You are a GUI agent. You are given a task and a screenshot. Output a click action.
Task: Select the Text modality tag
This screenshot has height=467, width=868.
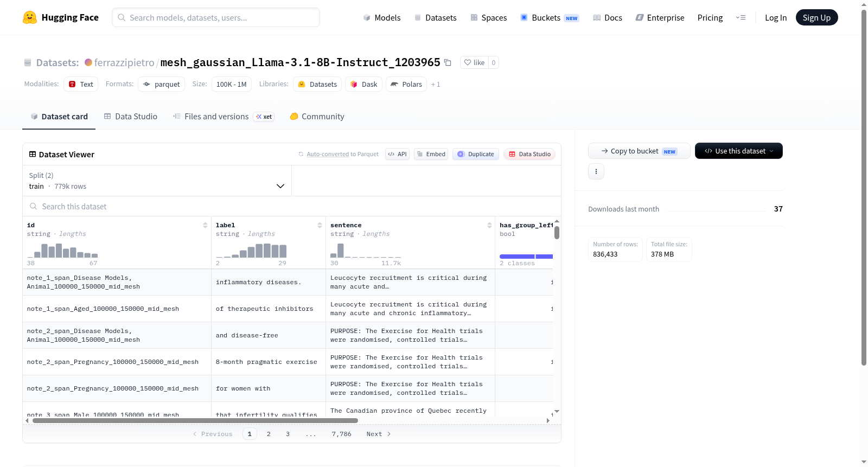tap(81, 84)
